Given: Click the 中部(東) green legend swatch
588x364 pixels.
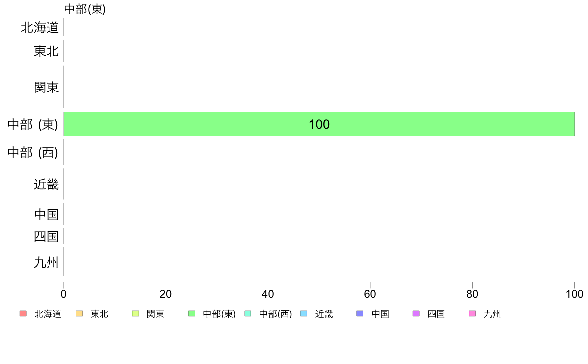Looking at the screenshot, I should 192,314.
